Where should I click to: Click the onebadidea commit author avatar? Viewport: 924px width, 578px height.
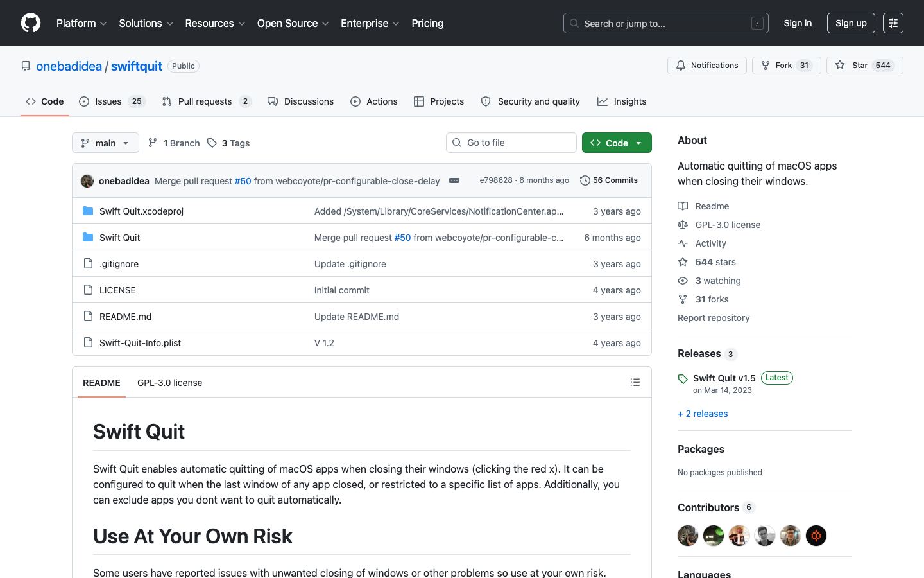(87, 181)
